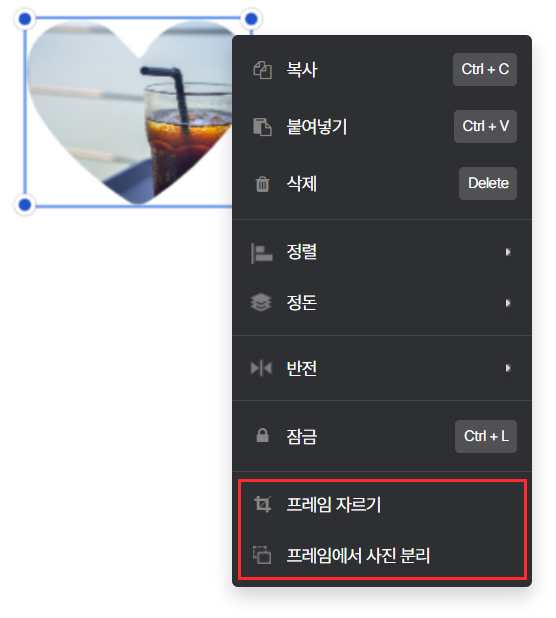Click the align icon beside 정렬
Viewport: 556px width, 618px height.
coord(262,253)
